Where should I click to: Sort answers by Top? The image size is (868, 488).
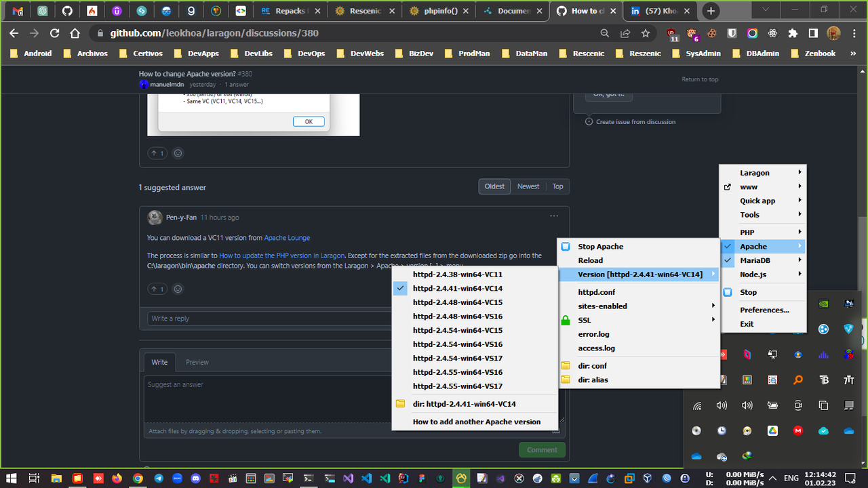coord(557,186)
